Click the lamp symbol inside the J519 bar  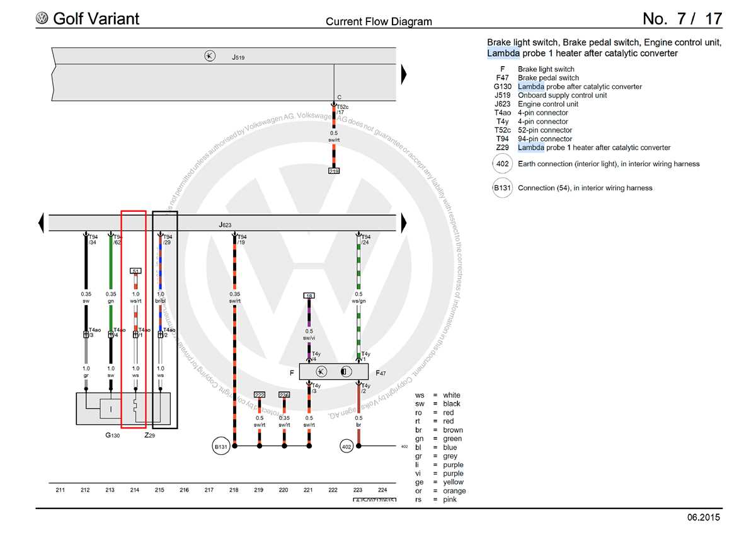tap(210, 56)
